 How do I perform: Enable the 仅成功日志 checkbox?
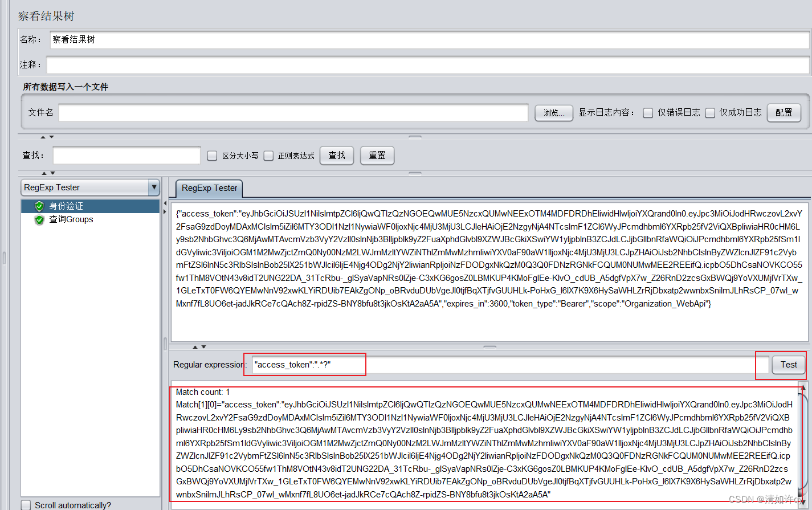point(710,113)
